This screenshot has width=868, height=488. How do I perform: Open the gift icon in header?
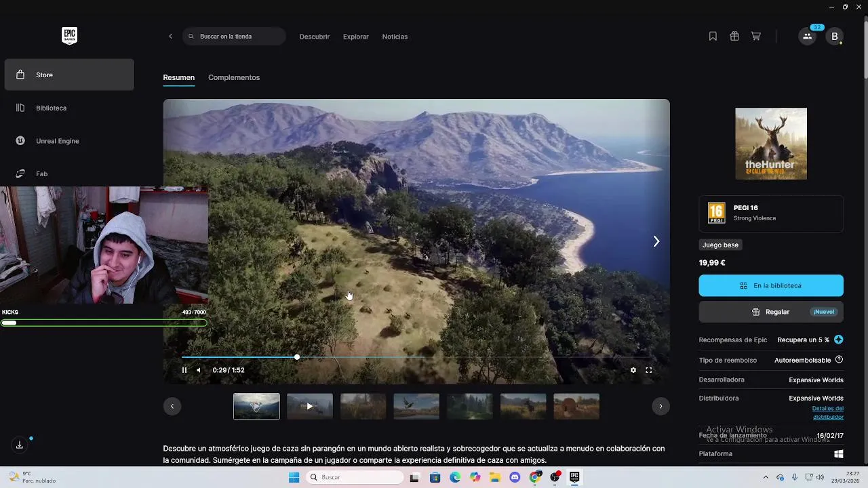[734, 37]
